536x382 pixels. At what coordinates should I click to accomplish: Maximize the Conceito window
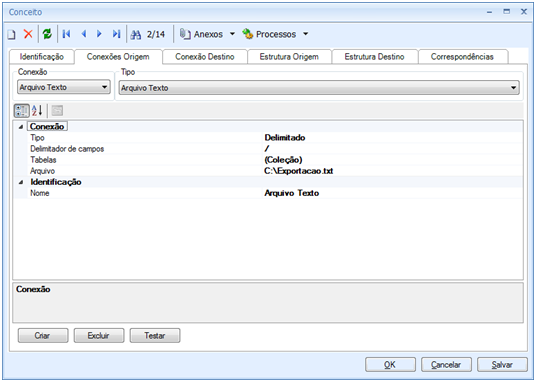tap(507, 12)
